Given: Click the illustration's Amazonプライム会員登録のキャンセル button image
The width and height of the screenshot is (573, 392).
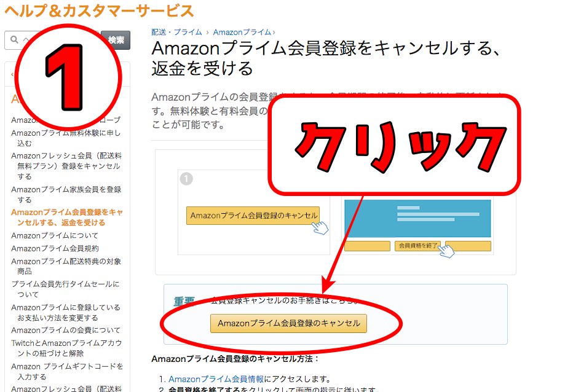Looking at the screenshot, I should [253, 216].
